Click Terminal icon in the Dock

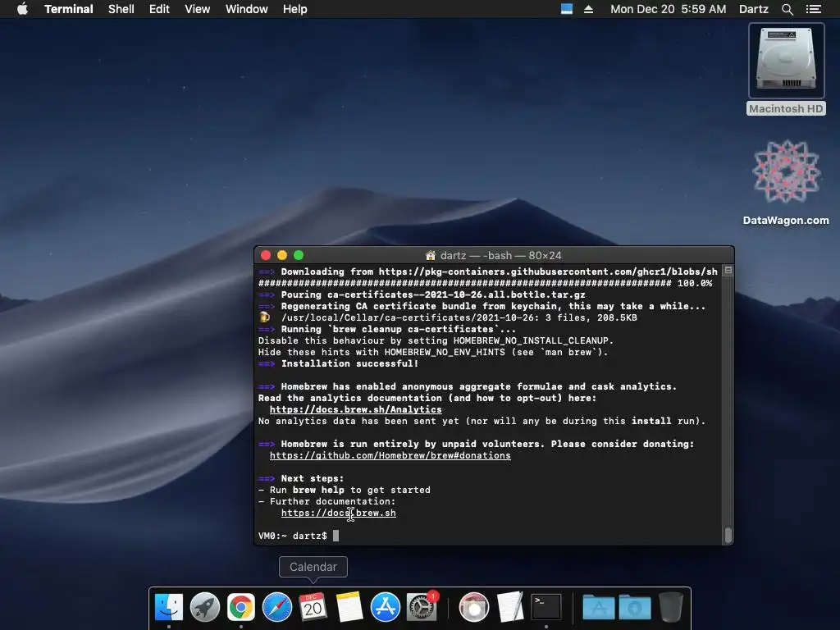[546, 608]
